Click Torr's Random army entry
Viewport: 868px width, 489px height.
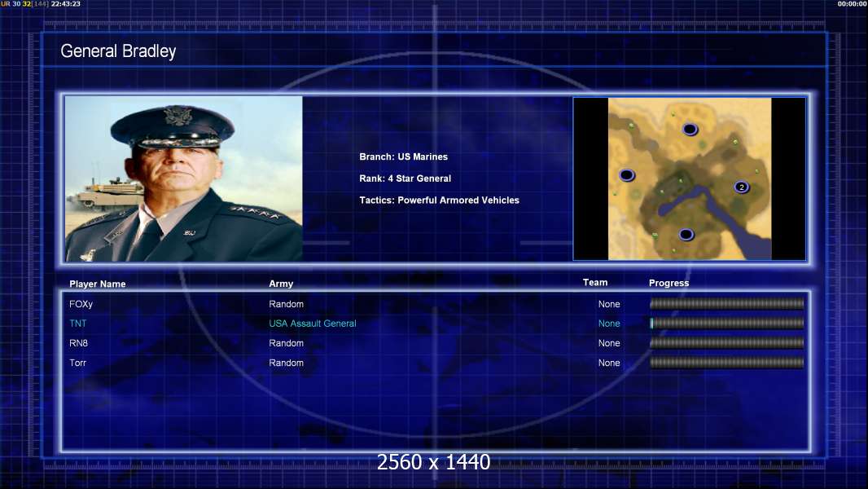(x=286, y=363)
